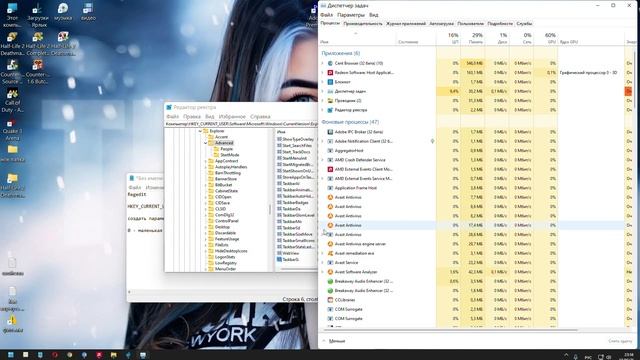Click AMD External Events Client icon
Viewport: 640px width, 360px height.
(330, 169)
